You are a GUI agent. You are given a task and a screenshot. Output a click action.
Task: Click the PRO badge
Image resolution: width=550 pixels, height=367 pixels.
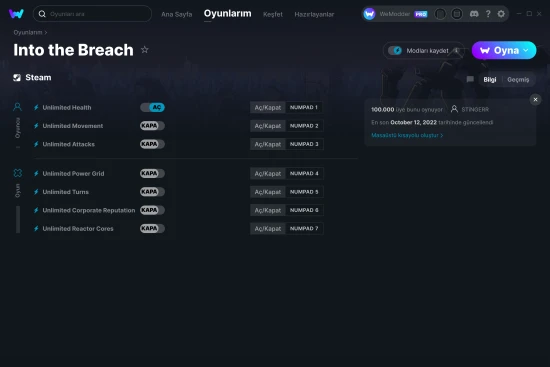coord(421,14)
